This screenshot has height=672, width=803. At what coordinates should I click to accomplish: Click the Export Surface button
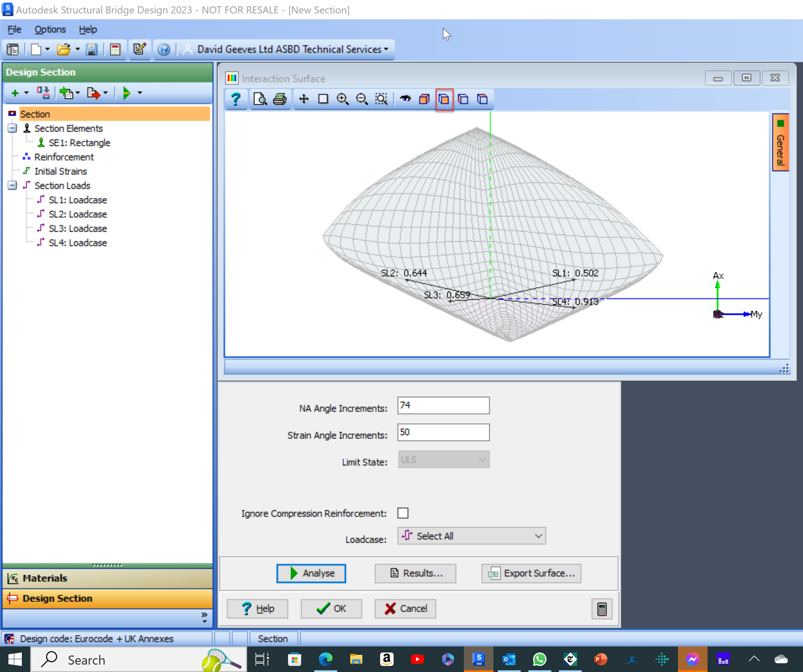pyautogui.click(x=531, y=573)
